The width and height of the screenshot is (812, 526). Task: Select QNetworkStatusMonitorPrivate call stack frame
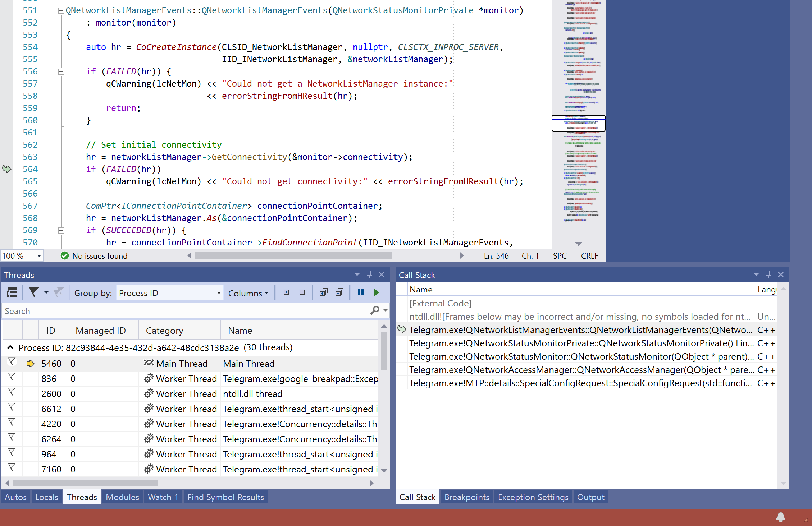tap(580, 343)
